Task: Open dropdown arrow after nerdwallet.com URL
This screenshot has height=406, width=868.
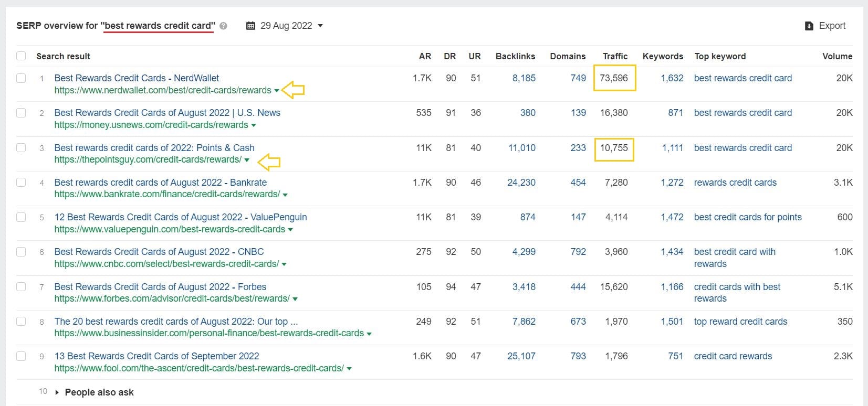Action: coord(277,91)
